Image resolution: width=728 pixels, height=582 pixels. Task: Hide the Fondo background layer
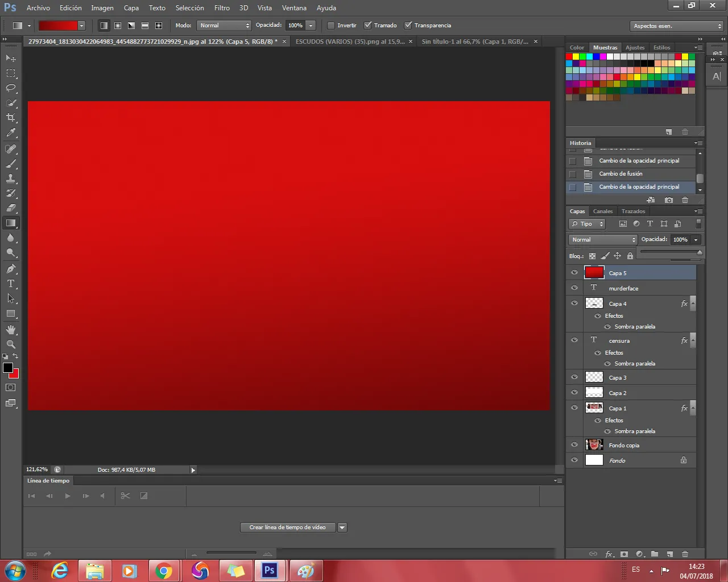point(574,460)
